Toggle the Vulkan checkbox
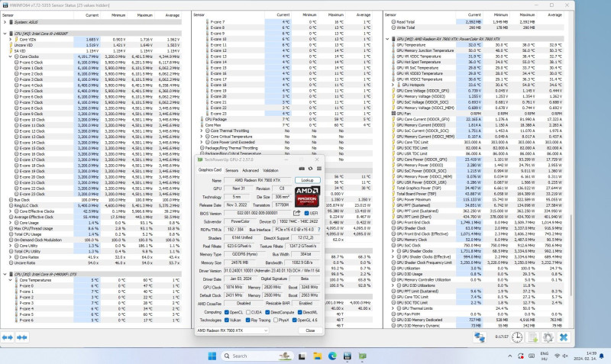Viewport: 611px width, 364px height. pos(226,320)
